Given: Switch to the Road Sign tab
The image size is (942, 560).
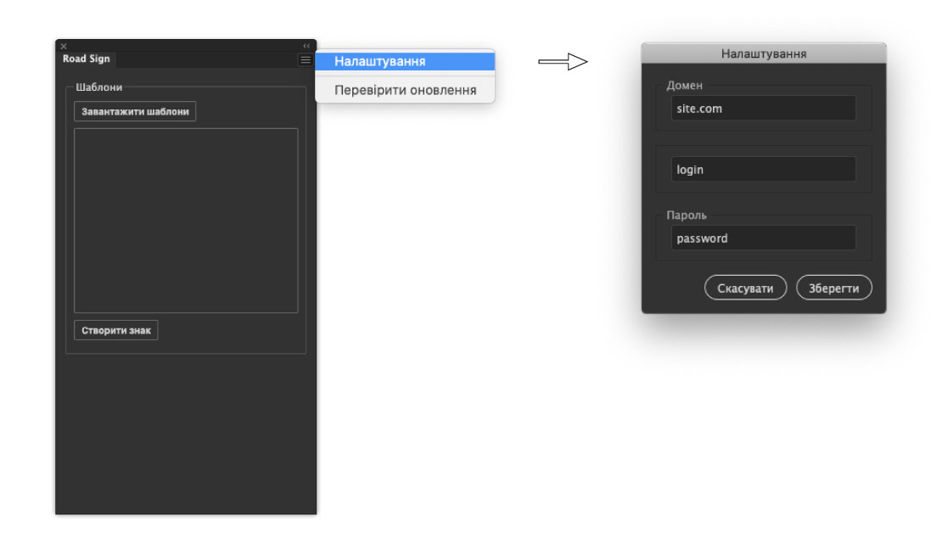Looking at the screenshot, I should pos(87,59).
